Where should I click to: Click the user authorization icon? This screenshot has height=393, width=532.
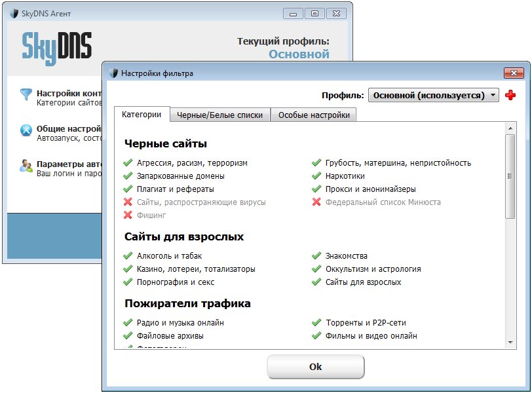[x=26, y=166]
